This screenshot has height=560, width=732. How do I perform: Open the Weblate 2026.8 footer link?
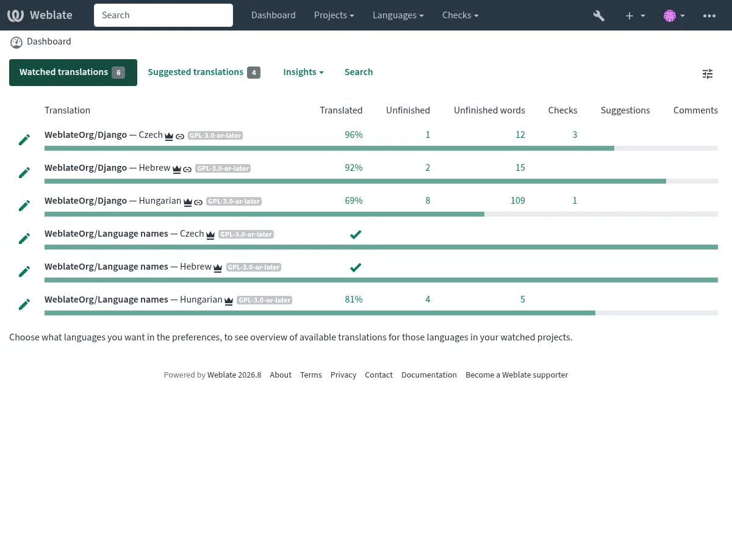[x=234, y=375]
